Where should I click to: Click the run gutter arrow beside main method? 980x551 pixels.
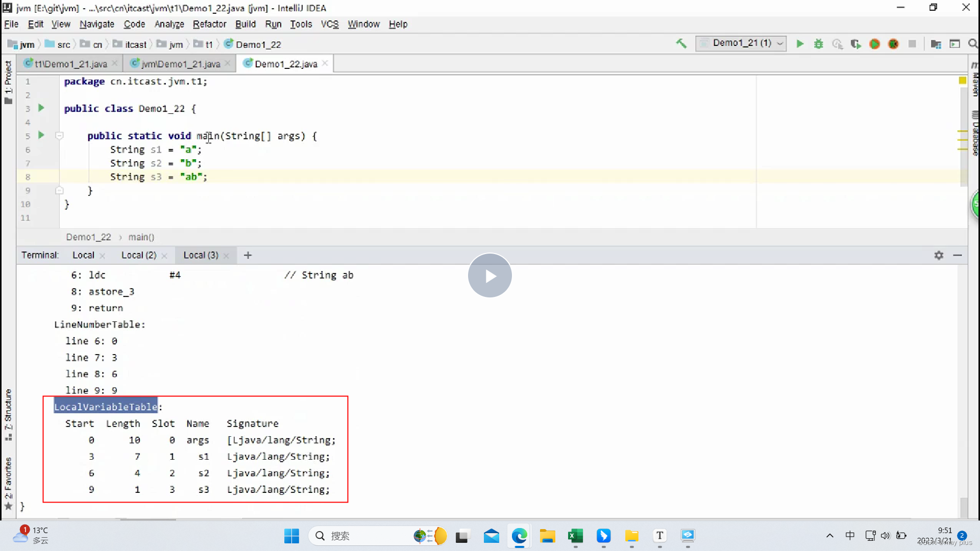point(41,135)
